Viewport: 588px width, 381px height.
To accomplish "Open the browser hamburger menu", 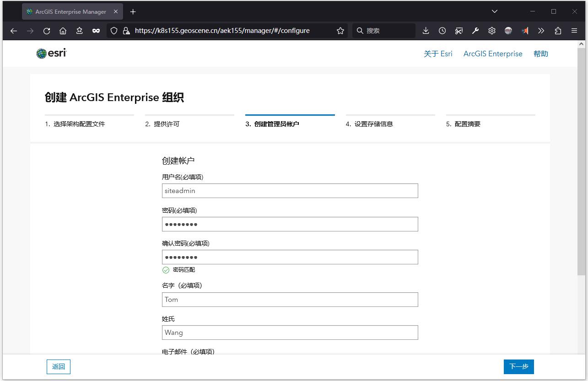I will pos(574,31).
